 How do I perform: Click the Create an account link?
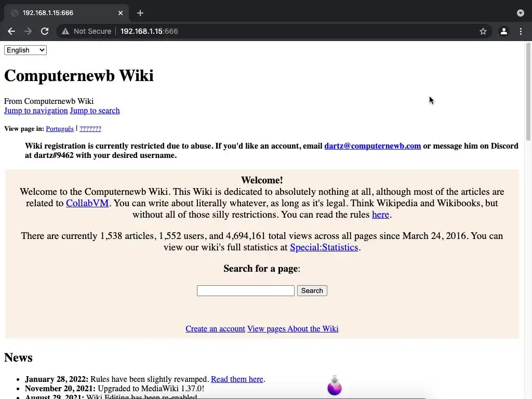215,329
